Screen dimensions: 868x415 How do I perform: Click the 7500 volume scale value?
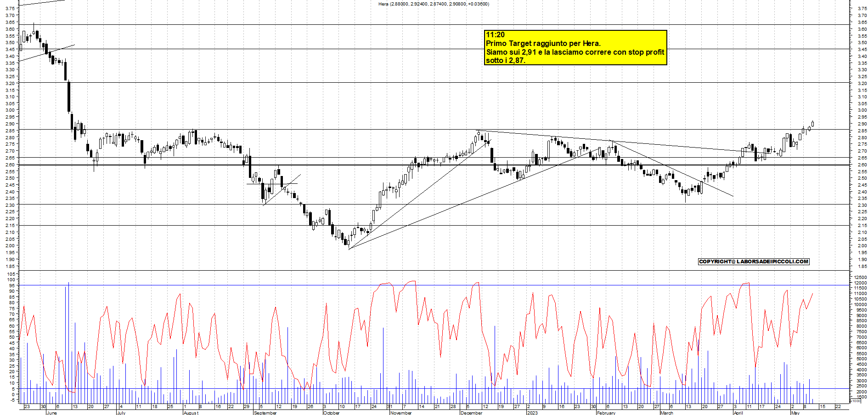861,331
